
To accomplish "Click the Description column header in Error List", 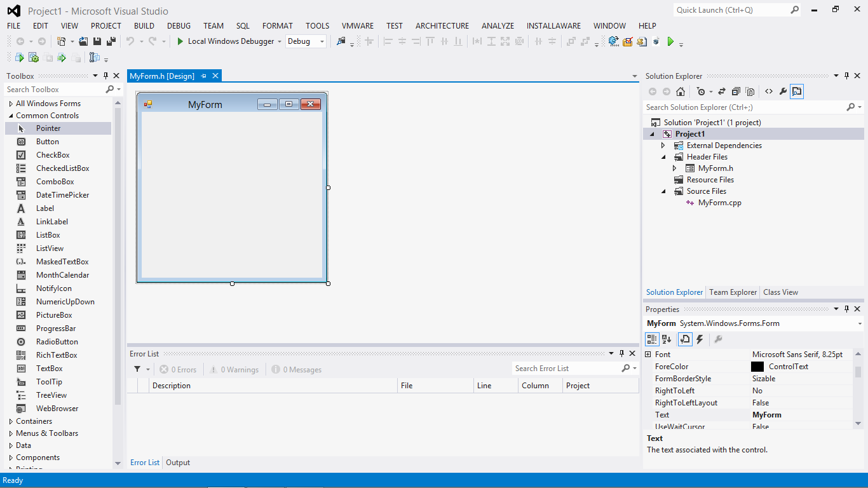I will [x=274, y=386].
